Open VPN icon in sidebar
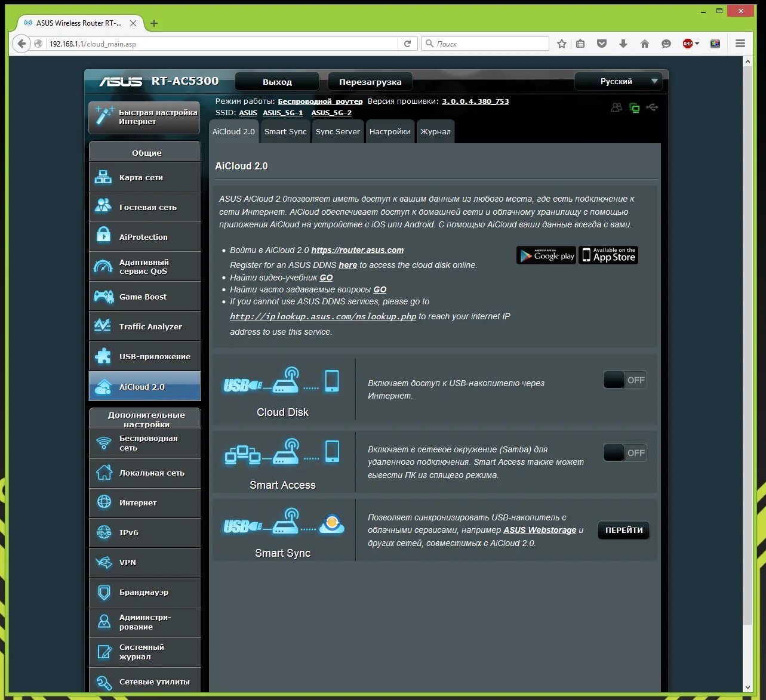The image size is (766, 700). pyautogui.click(x=104, y=562)
